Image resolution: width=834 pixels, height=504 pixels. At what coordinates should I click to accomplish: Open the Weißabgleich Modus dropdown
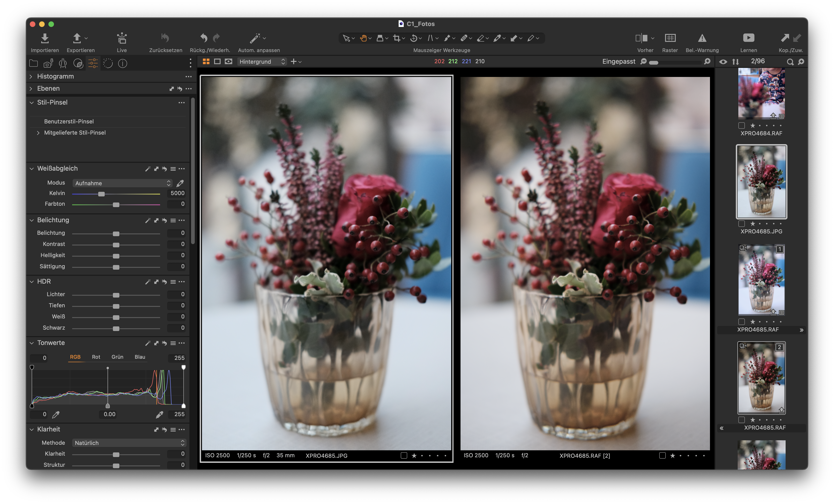(x=122, y=183)
